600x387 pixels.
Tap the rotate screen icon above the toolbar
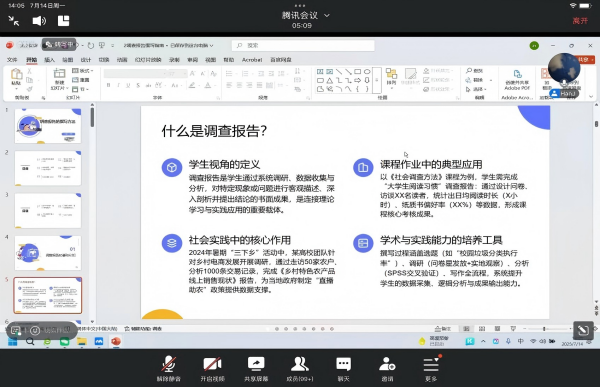[x=583, y=330]
